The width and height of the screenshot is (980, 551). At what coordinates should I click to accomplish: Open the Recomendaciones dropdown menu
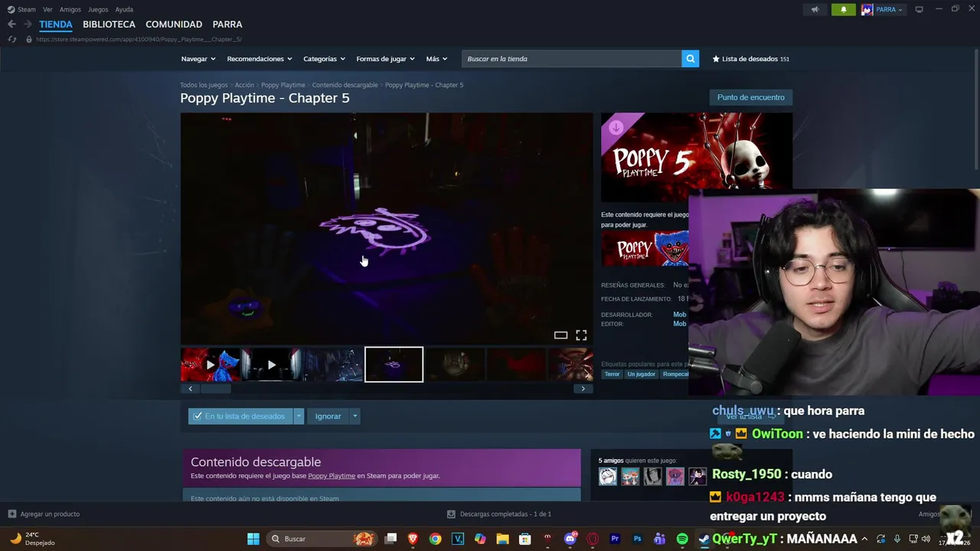(x=260, y=59)
